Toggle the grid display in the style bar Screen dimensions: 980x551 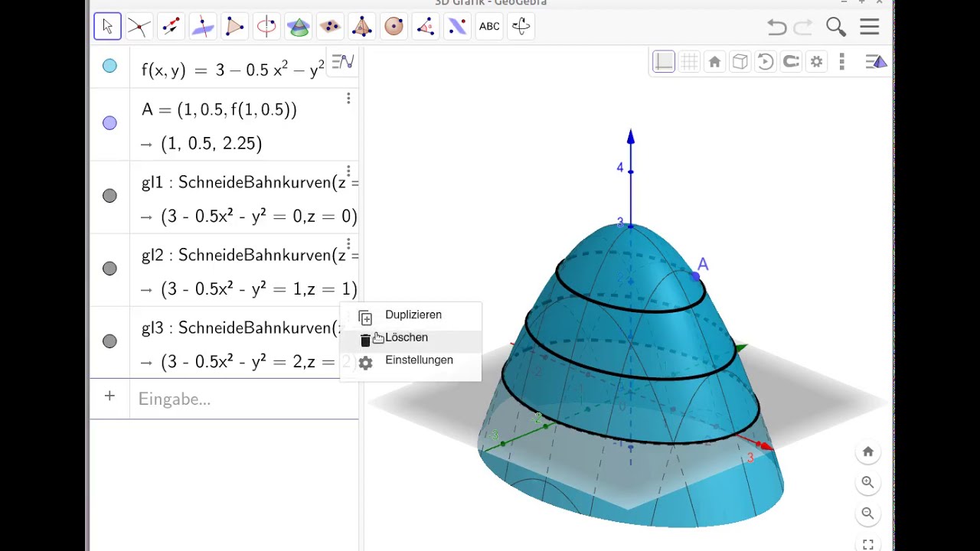click(x=689, y=62)
